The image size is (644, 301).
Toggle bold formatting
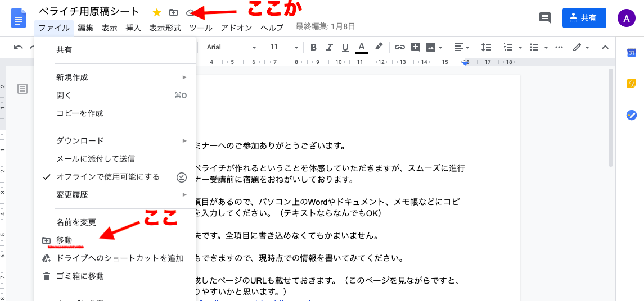[x=313, y=47]
